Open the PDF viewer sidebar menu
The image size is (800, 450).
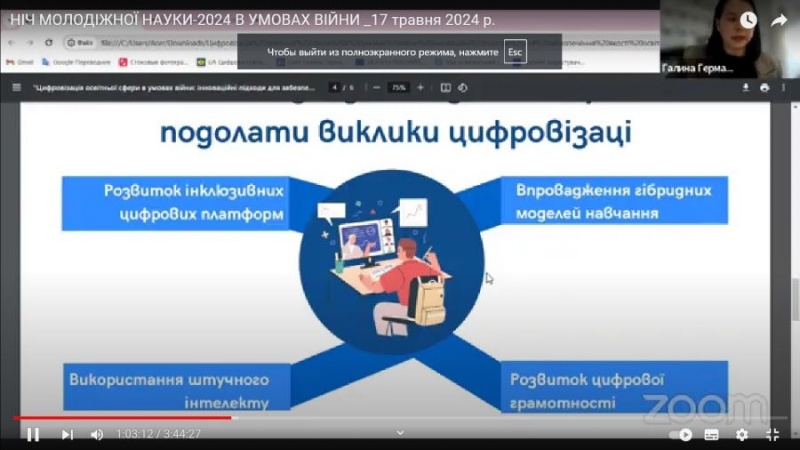[17, 88]
